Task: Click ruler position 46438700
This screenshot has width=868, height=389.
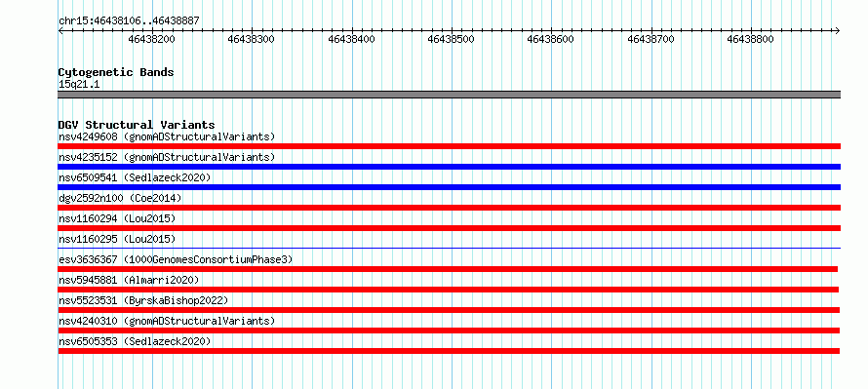Action: [x=651, y=39]
